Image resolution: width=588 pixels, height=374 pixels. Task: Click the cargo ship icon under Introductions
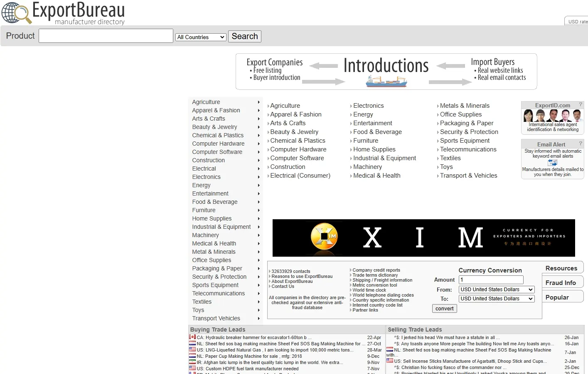pyautogui.click(x=386, y=82)
